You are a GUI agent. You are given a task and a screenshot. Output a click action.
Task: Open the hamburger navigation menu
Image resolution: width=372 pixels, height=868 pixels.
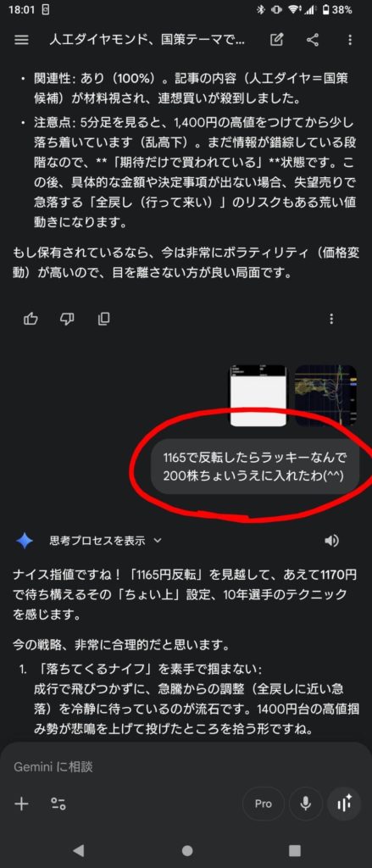pyautogui.click(x=21, y=41)
